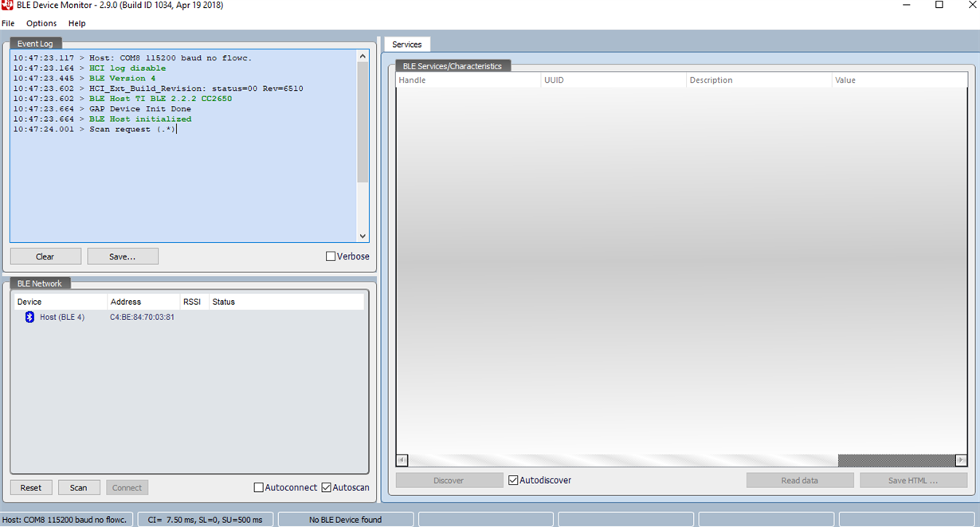The height and width of the screenshot is (527, 980).
Task: Disable the Autoscan checkbox
Action: [326, 487]
